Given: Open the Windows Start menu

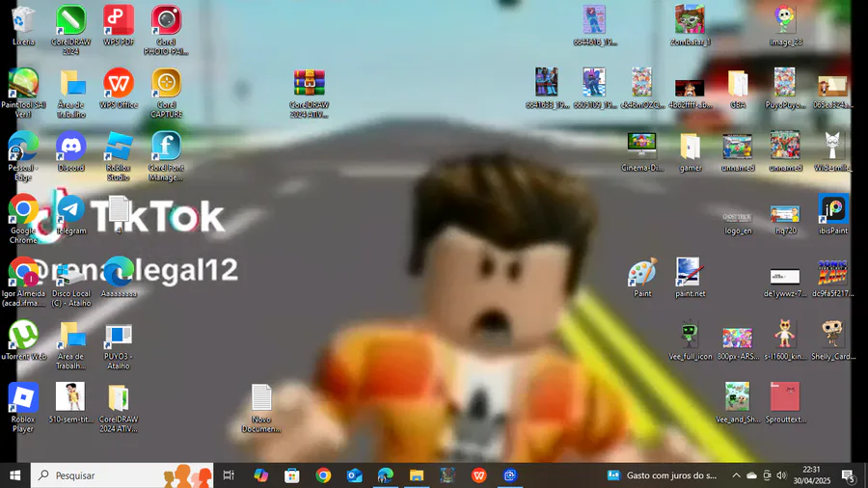Looking at the screenshot, I should [x=14, y=475].
